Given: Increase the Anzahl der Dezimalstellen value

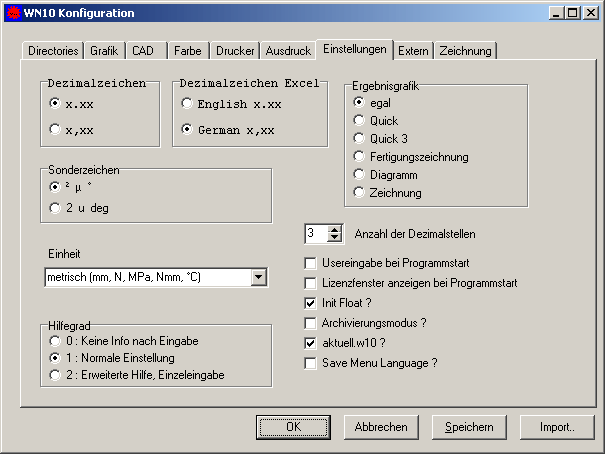Looking at the screenshot, I should pos(337,229).
